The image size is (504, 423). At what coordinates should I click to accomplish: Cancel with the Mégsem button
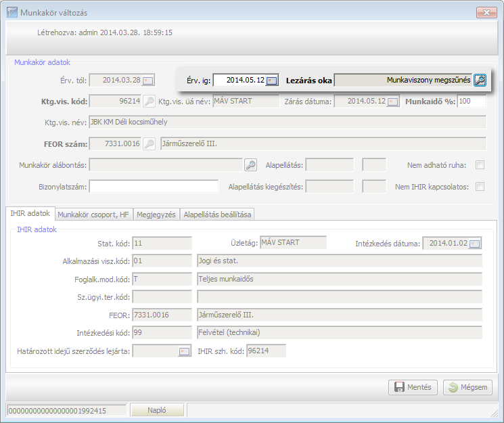[467, 387]
